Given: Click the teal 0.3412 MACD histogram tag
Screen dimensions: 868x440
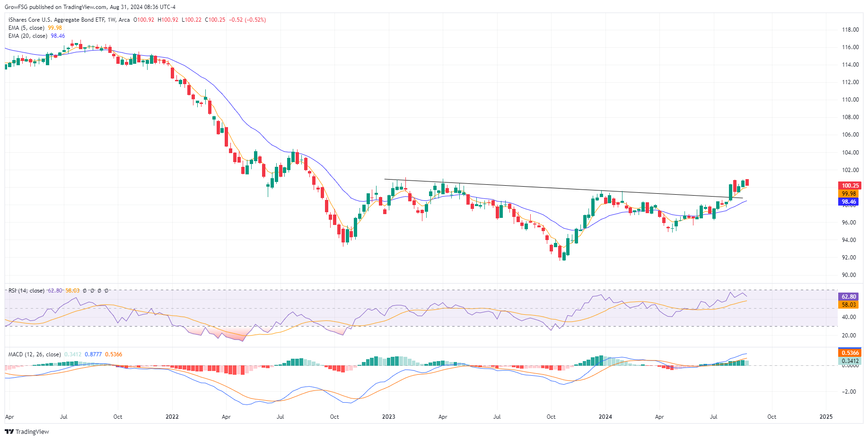Looking at the screenshot, I should (850, 361).
